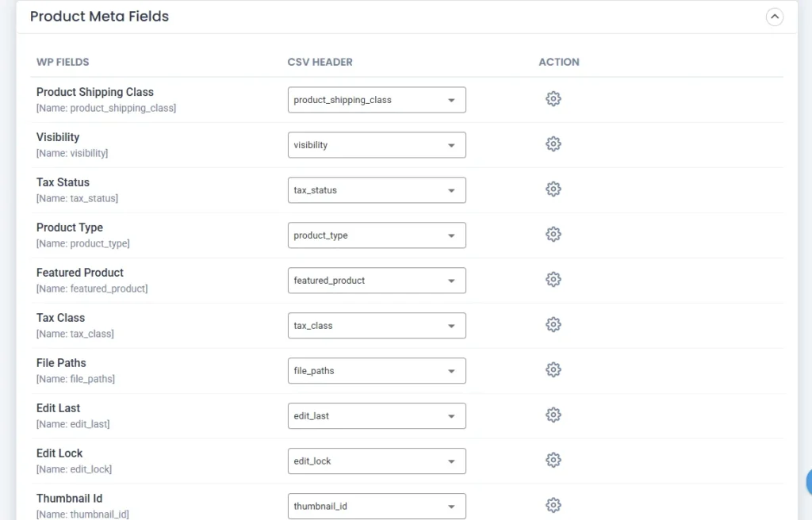
Task: Click the edit_lock dropdown arrow
Action: 451,461
